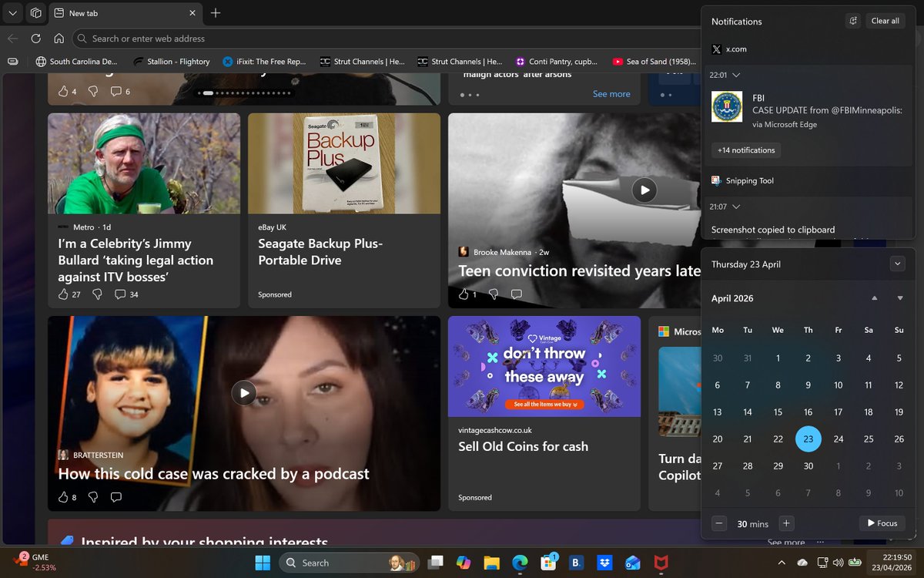Image resolution: width=924 pixels, height=578 pixels.
Task: Start a Focus session
Action: point(882,523)
